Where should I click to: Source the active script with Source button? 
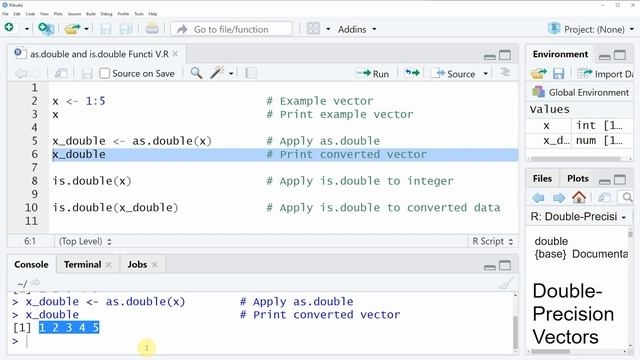point(455,73)
